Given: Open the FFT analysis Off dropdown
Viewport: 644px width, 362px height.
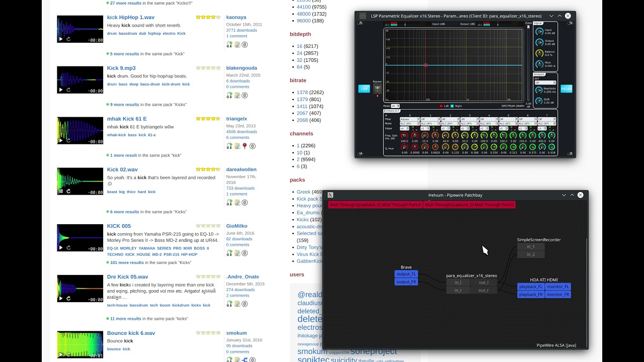Looking at the screenshot, I should [x=545, y=82].
